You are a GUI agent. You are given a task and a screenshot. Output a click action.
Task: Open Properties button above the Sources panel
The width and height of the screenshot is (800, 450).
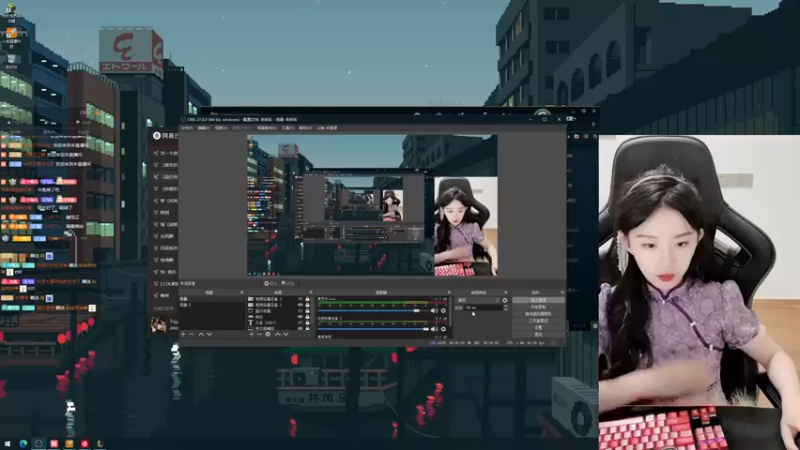[270, 283]
